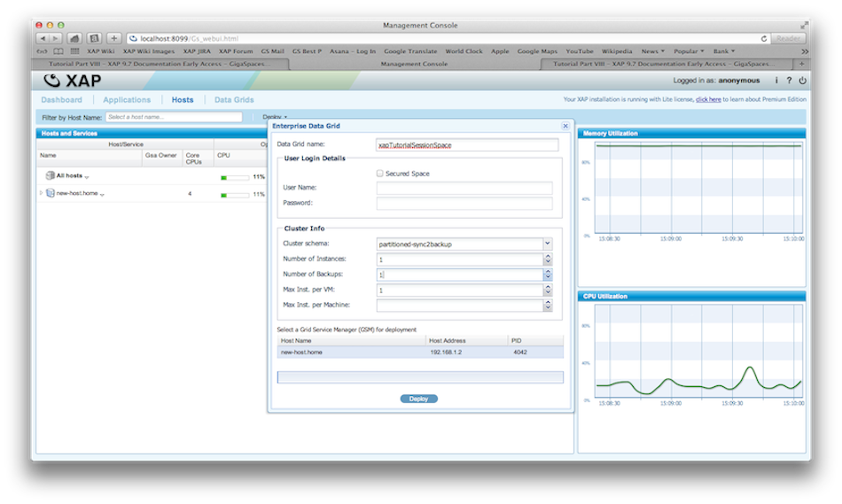842x504 pixels.
Task: Click the Data Grid name field
Action: click(x=467, y=145)
